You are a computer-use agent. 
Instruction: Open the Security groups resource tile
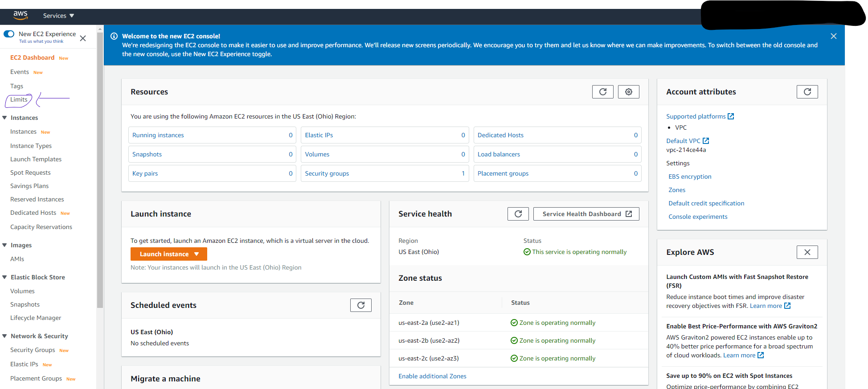(x=385, y=173)
